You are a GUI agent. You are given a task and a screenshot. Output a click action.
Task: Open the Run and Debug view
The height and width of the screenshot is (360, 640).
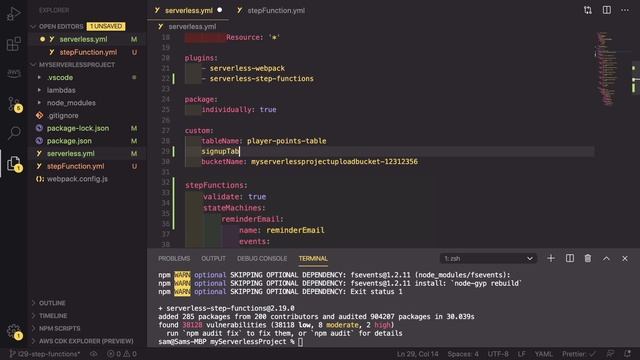click(13, 13)
